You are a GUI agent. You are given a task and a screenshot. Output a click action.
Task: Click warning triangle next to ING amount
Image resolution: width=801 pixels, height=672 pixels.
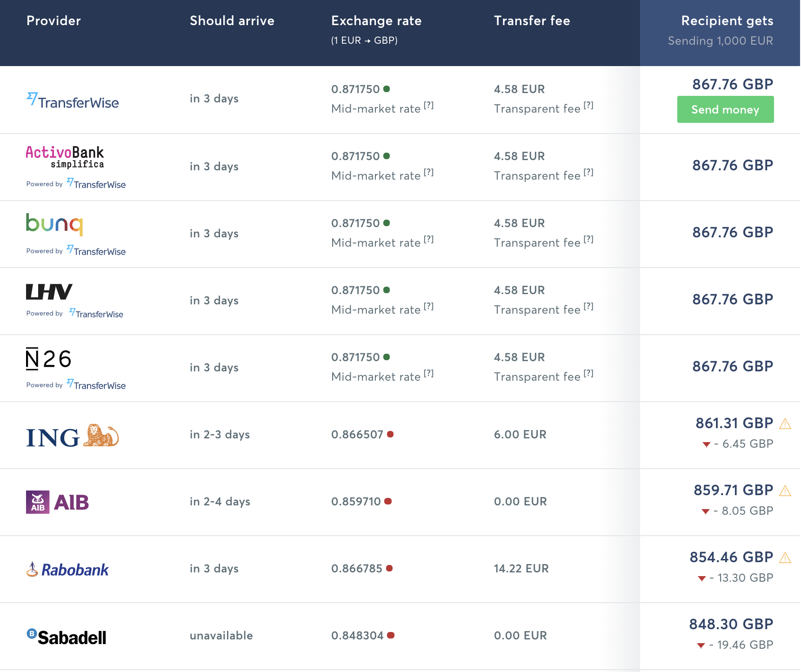[x=785, y=423]
